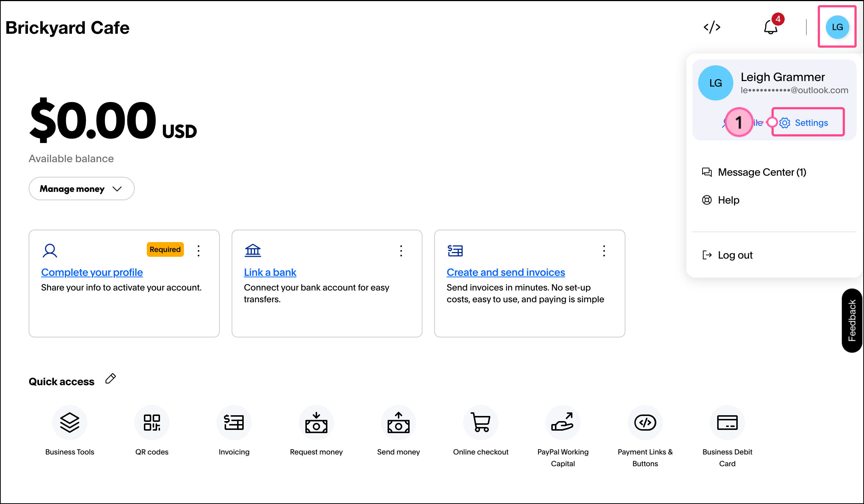This screenshot has width=864, height=504.
Task: Open Link a bank link
Action: pyautogui.click(x=270, y=272)
